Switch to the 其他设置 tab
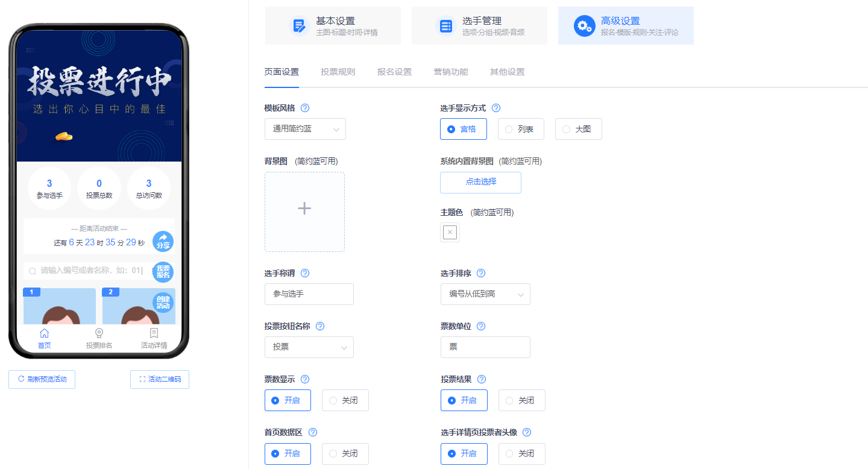This screenshot has width=868, height=469. click(508, 72)
